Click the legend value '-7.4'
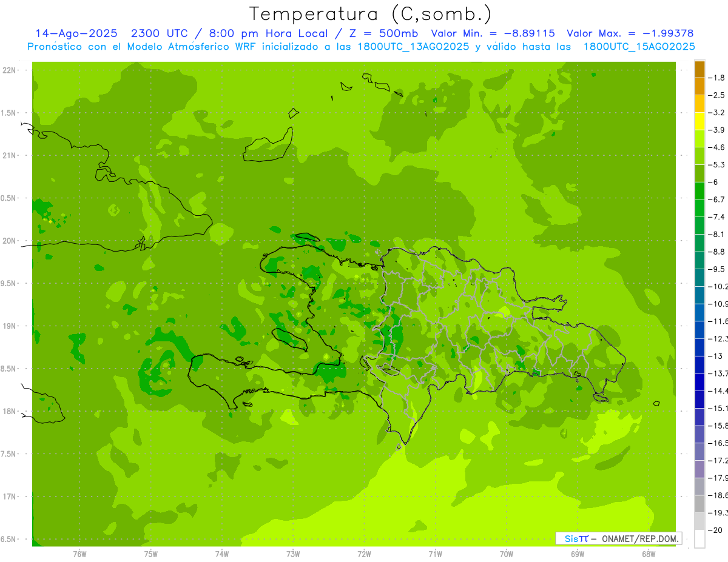This screenshot has height=562, width=728. pyautogui.click(x=716, y=217)
